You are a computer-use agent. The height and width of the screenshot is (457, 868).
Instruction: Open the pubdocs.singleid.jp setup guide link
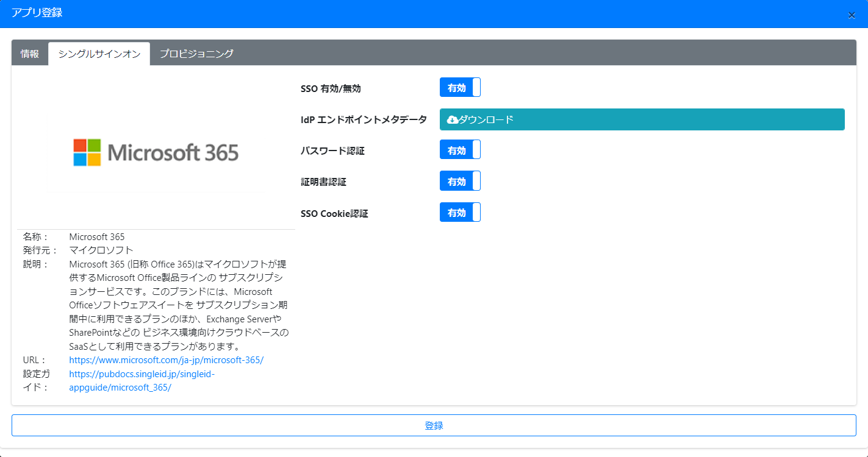click(x=142, y=381)
